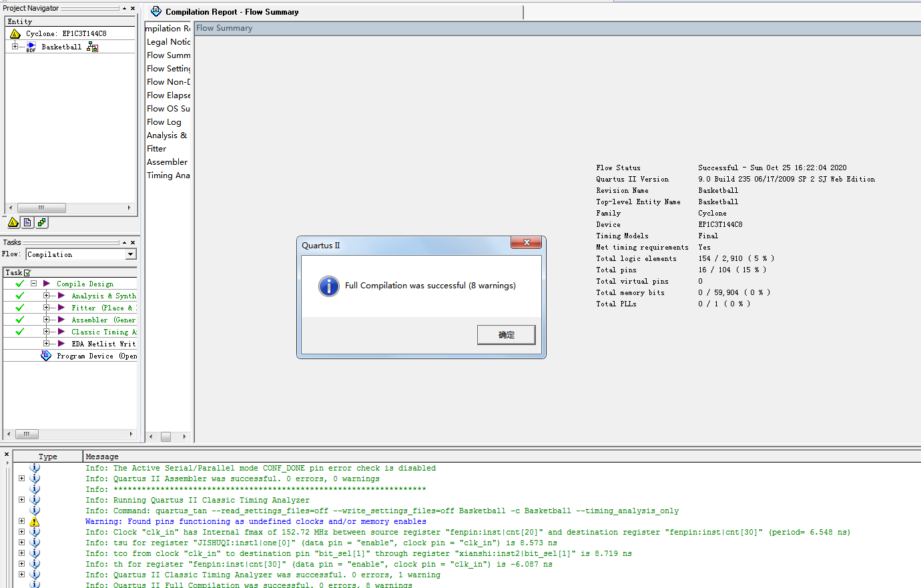921x588 pixels.
Task: Open the Files tab icon in Project Navigator
Action: point(27,223)
